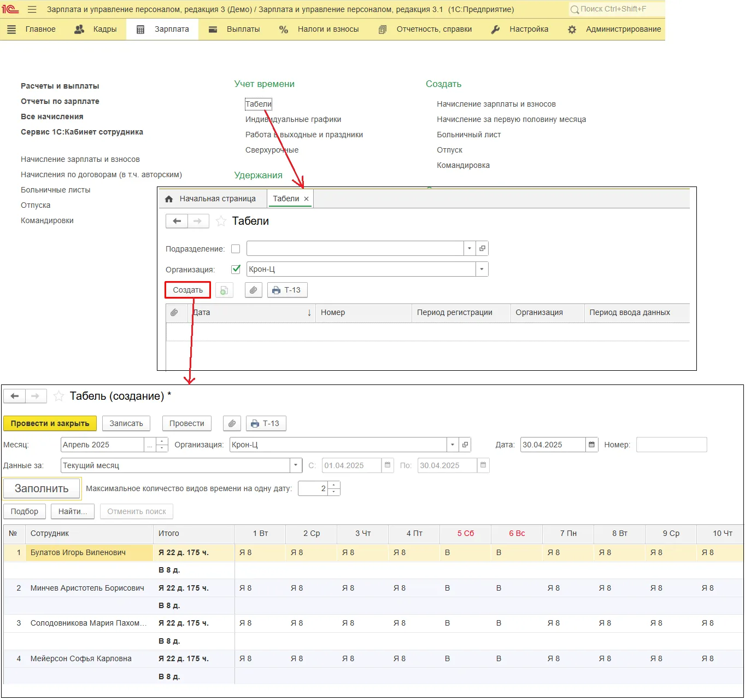Expand the Организация dropdown in the Табель form
Viewport: 745px width, 700px height.
point(453,445)
